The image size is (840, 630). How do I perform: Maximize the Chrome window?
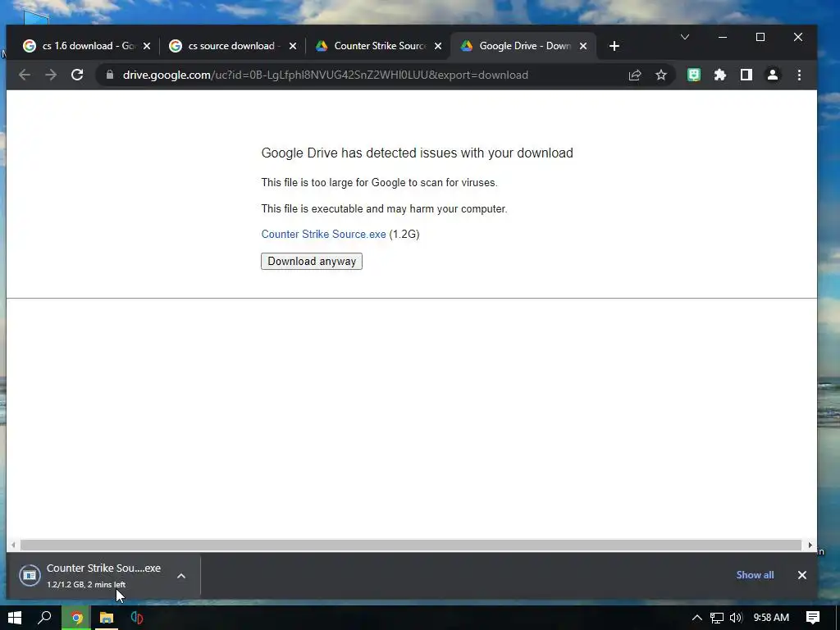(x=760, y=37)
